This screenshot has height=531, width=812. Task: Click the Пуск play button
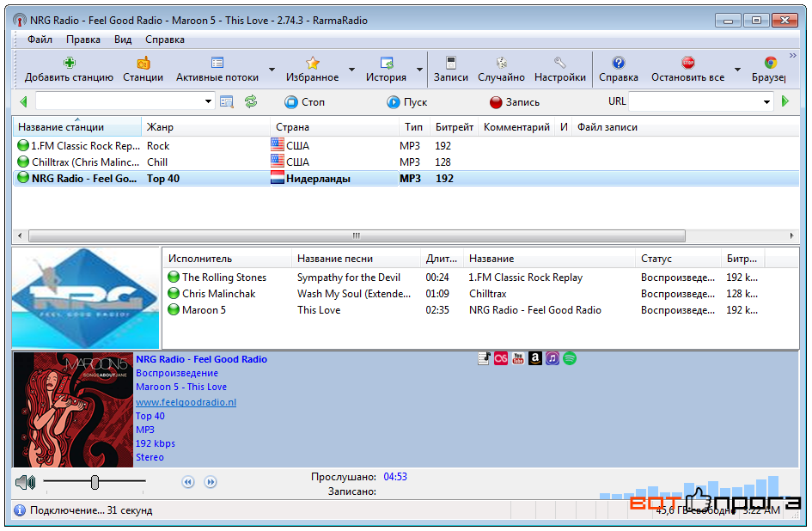click(x=407, y=102)
